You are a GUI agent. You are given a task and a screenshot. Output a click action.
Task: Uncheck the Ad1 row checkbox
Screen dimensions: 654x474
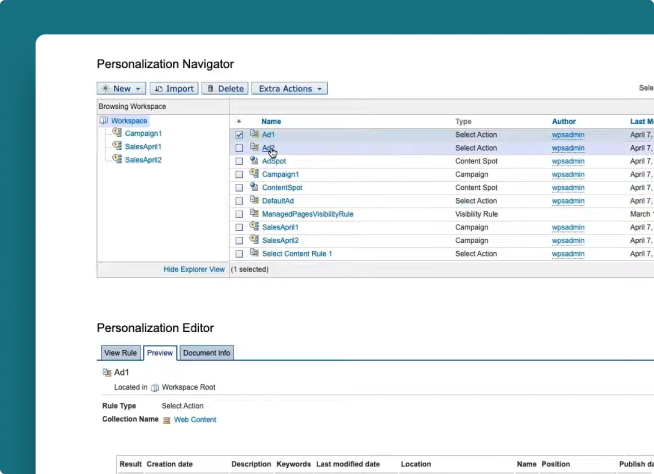click(x=239, y=135)
